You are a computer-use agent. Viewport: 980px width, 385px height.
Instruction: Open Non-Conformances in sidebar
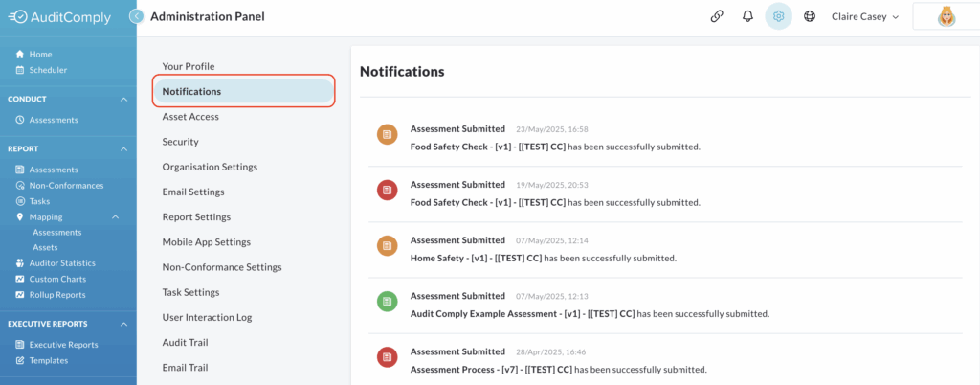coord(66,186)
